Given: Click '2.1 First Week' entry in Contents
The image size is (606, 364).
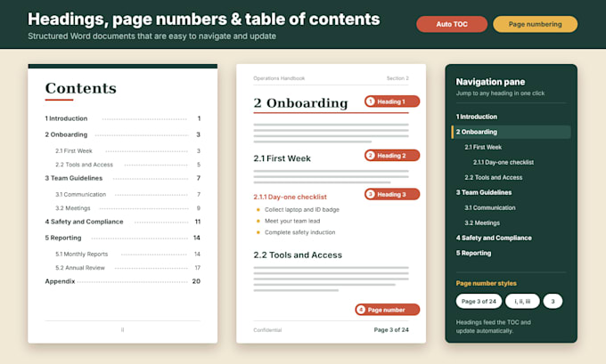Looking at the screenshot, I should (x=127, y=151).
